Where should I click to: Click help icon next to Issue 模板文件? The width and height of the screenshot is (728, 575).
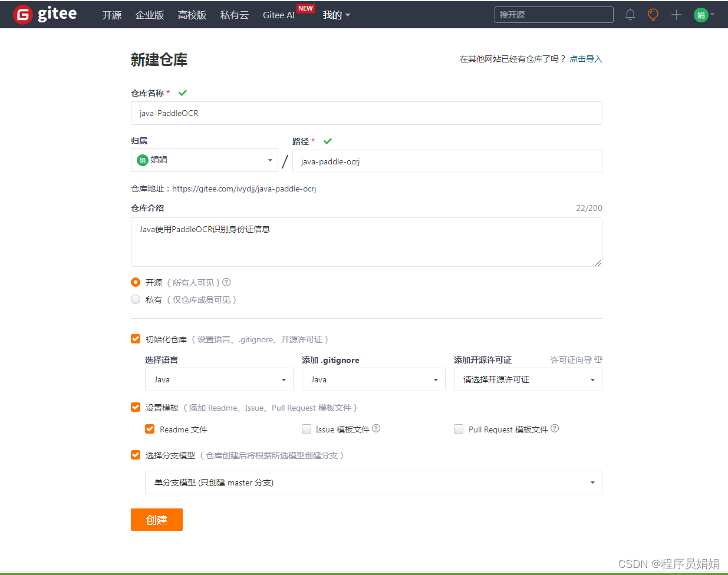pos(376,428)
